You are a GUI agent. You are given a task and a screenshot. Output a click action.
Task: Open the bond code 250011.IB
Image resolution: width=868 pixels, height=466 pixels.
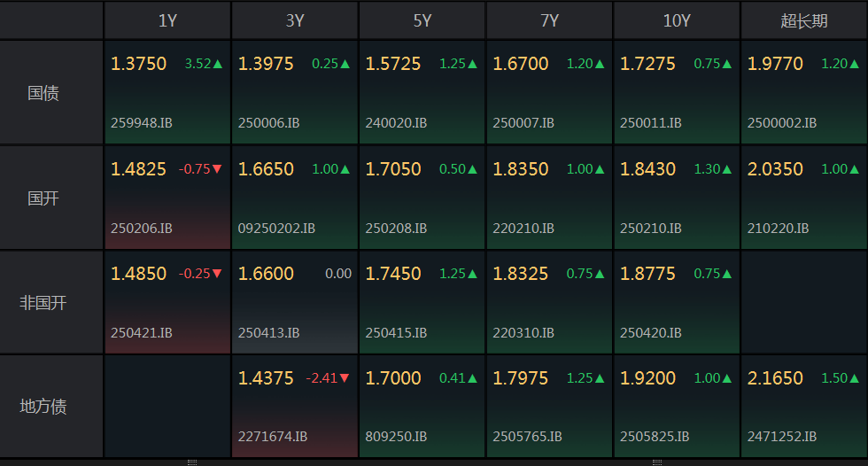pos(651,123)
